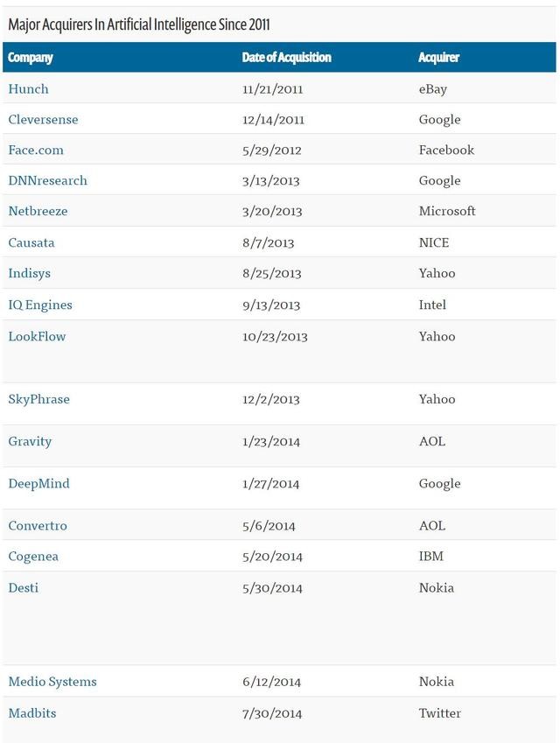560x743 pixels.
Task: Open the Causata company link
Action: (31, 242)
